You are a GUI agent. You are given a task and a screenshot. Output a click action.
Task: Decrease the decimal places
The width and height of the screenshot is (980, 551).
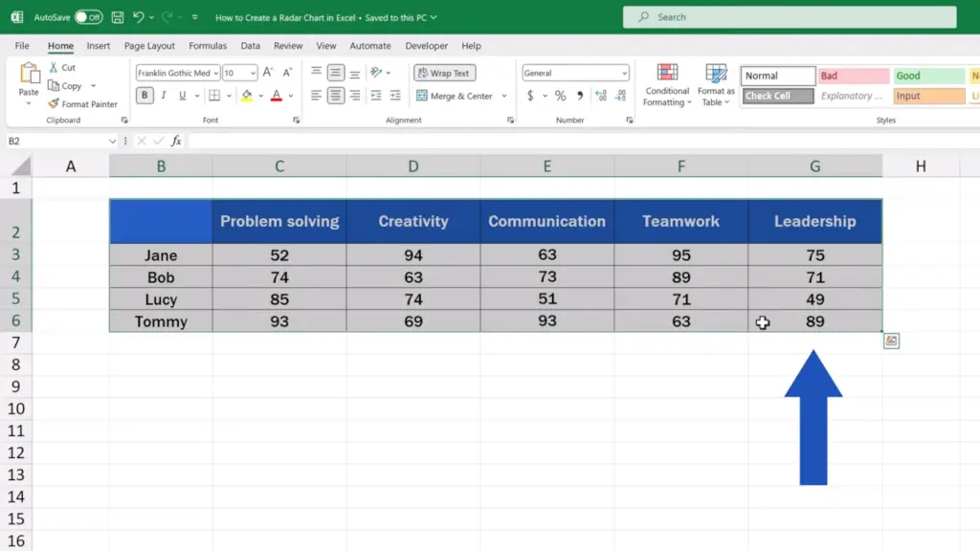coord(620,96)
